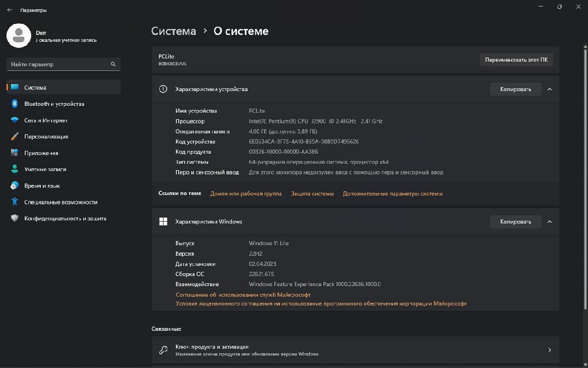The width and height of the screenshot is (588, 368).
Task: Open the Ключ продукта и активация chevron
Action: pyautogui.click(x=549, y=350)
